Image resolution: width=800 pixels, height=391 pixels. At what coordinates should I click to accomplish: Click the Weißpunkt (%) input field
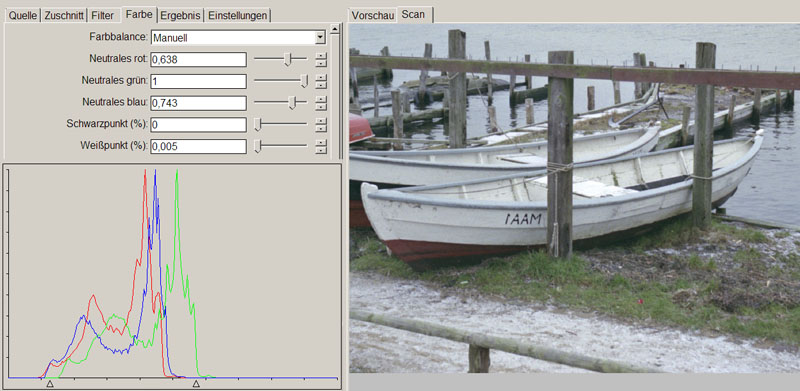click(198, 146)
